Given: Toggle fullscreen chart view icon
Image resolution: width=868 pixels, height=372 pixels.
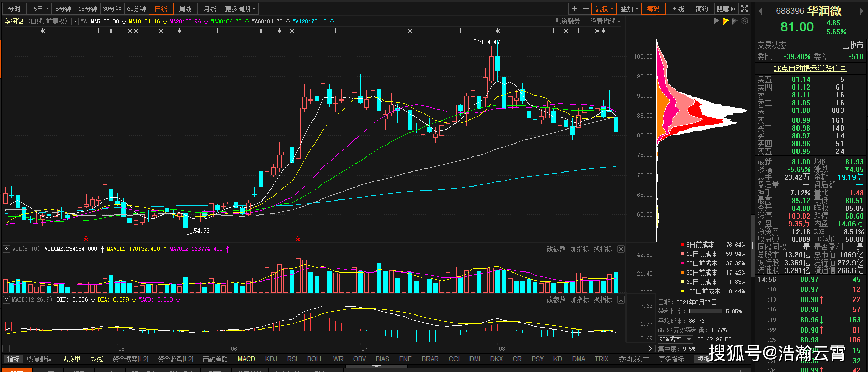Looking at the screenshot, I should [x=744, y=9].
